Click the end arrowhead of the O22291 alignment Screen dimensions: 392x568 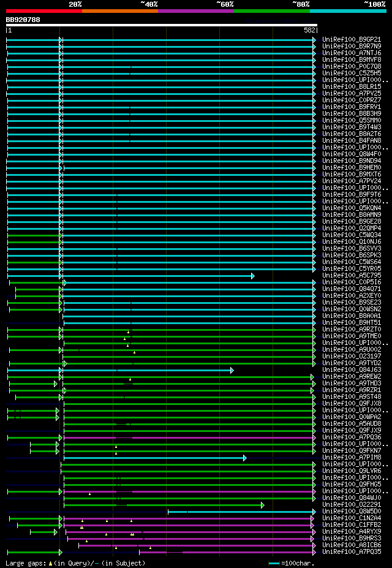coord(262,506)
